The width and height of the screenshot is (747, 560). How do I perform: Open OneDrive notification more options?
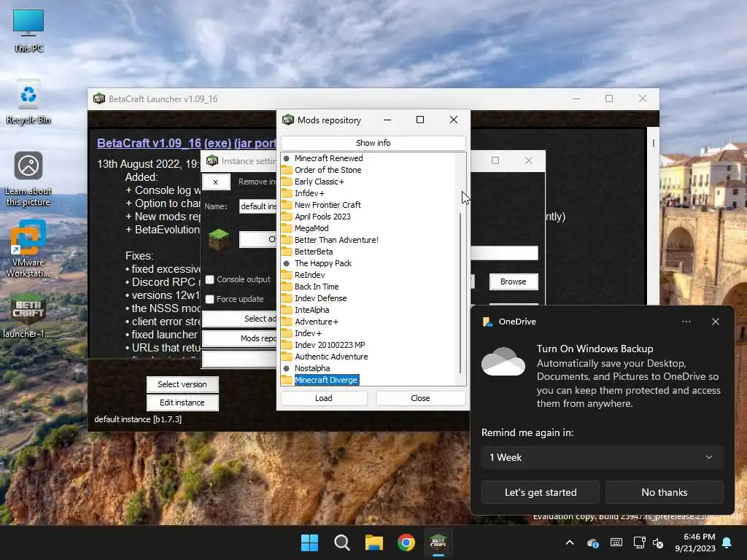pos(686,322)
